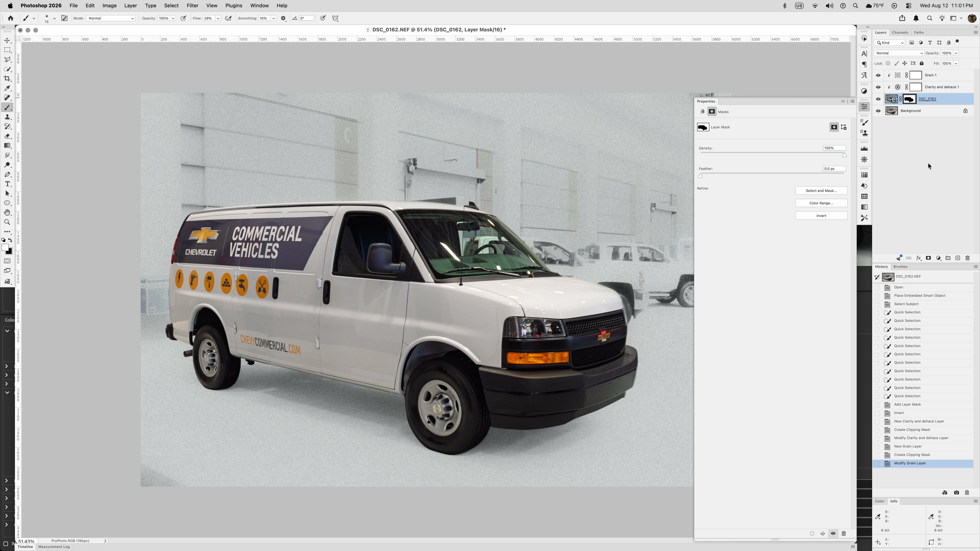Open the Plugins menu
980x551 pixels.
click(234, 6)
